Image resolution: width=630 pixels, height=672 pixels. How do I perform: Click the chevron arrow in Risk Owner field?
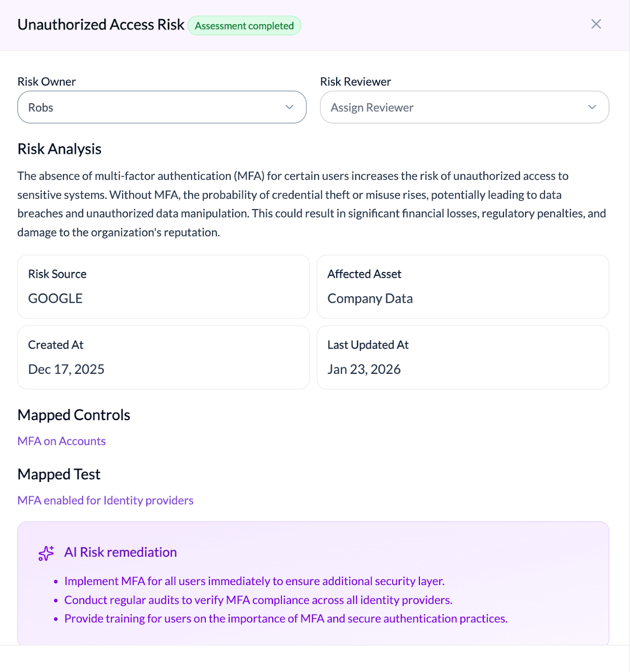289,107
